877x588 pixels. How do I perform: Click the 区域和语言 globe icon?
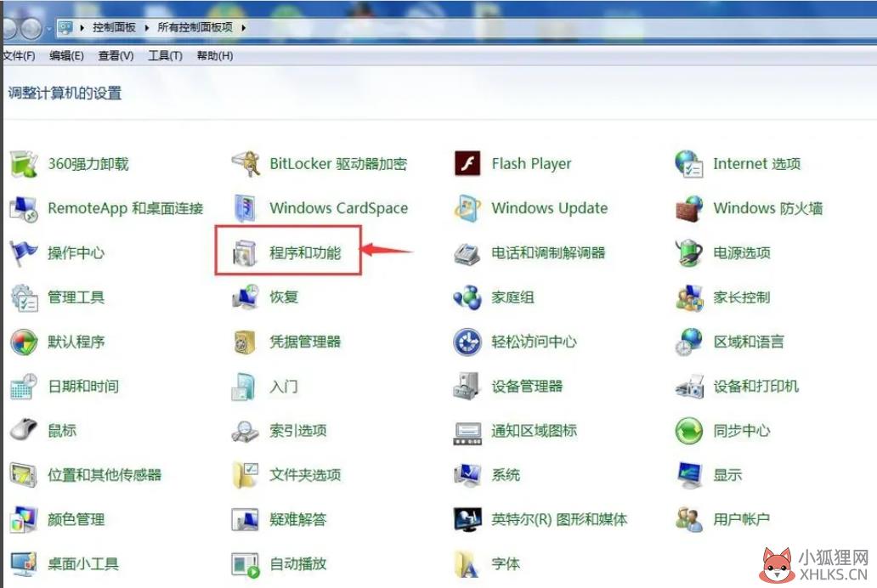point(689,342)
